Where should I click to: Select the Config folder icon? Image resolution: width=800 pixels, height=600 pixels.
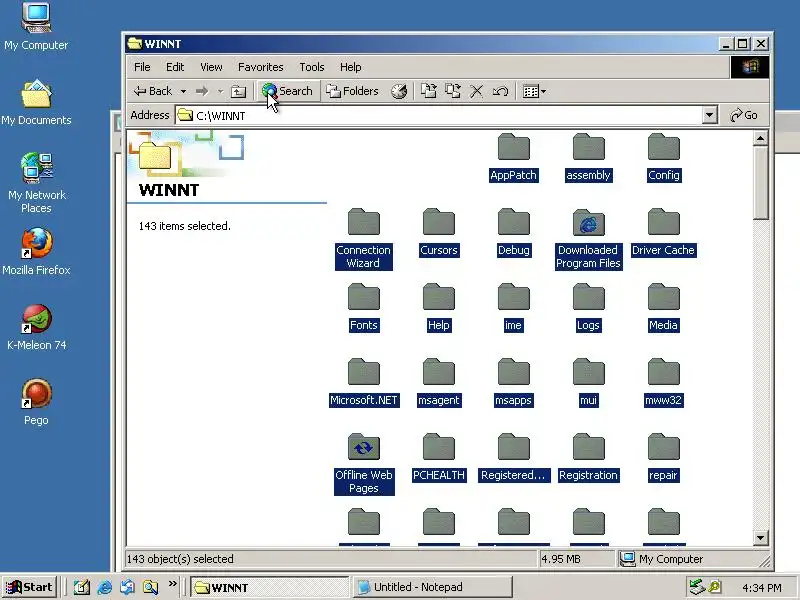[x=663, y=147]
